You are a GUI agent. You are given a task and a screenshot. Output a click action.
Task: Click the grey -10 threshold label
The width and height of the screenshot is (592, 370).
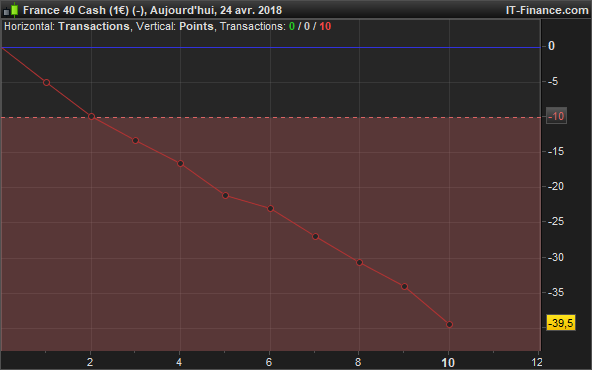pos(556,116)
